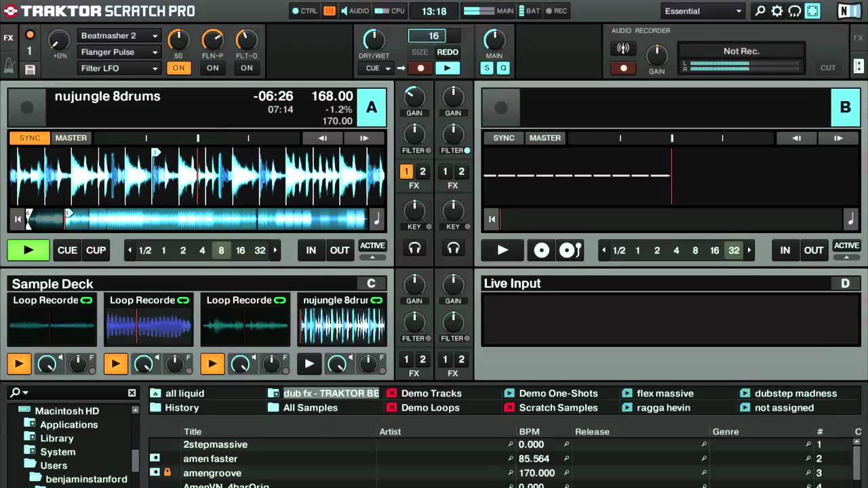868x488 pixels.
Task: Click the loop recorder play button
Action: (447, 68)
